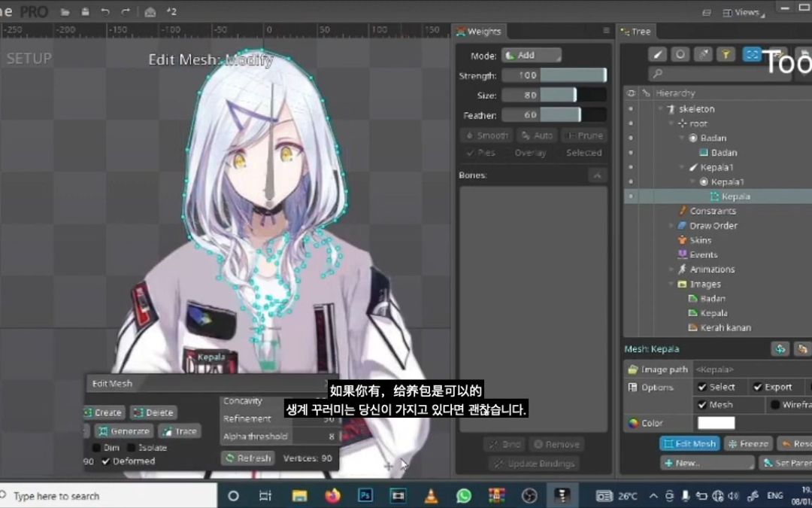The image size is (812, 508).
Task: Click the OBS Studio taskbar icon
Action: [x=529, y=496]
